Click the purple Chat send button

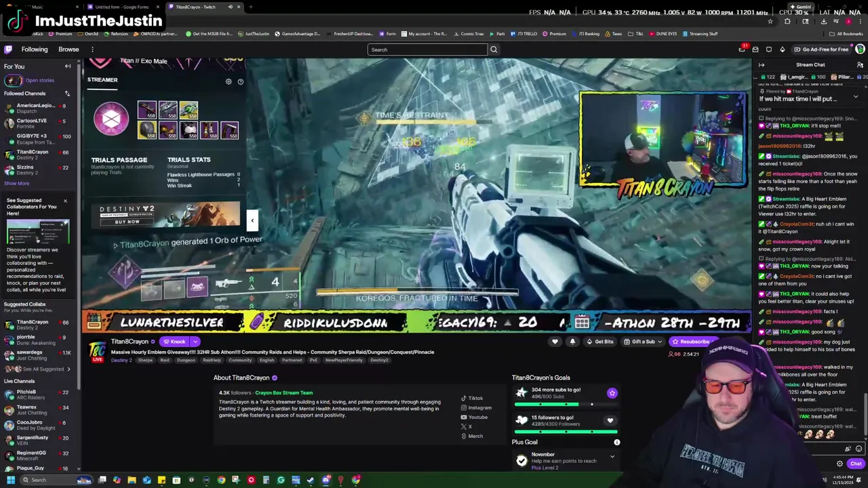(855, 464)
